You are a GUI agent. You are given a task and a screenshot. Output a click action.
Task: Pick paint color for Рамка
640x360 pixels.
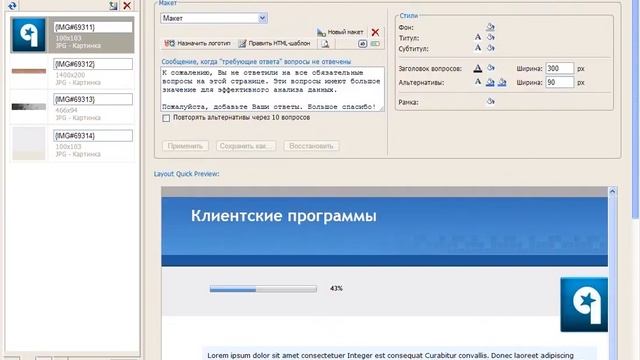tap(491, 101)
